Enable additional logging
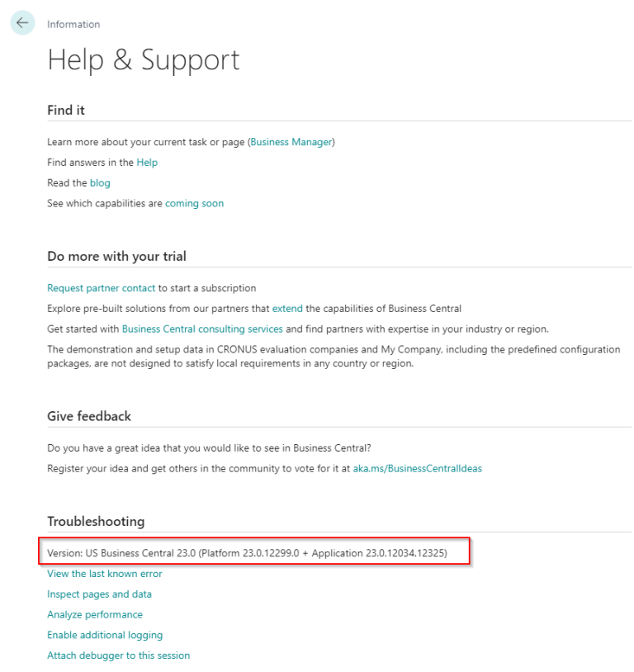Image resolution: width=634 pixels, height=672 pixels. 104,635
